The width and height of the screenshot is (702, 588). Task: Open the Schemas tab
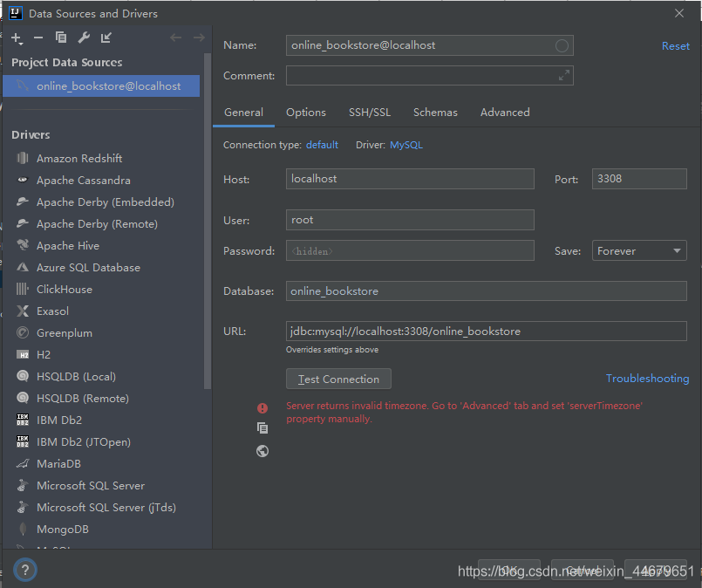[435, 113]
